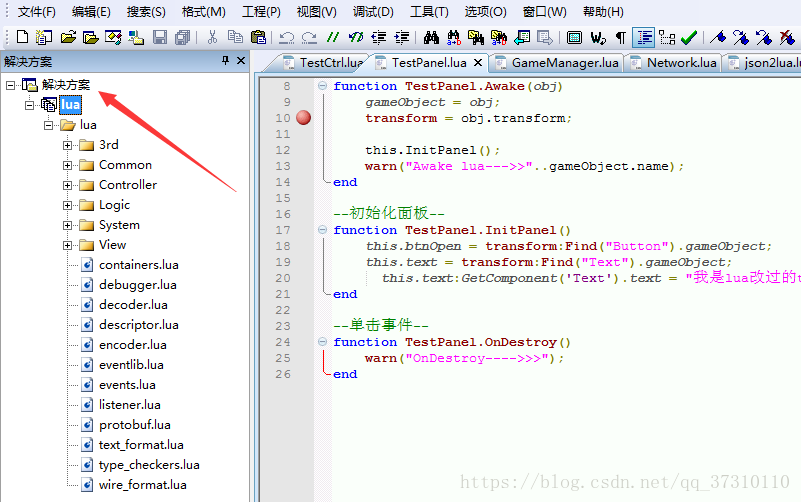
Task: Collapse the lua project node
Action: (30, 105)
